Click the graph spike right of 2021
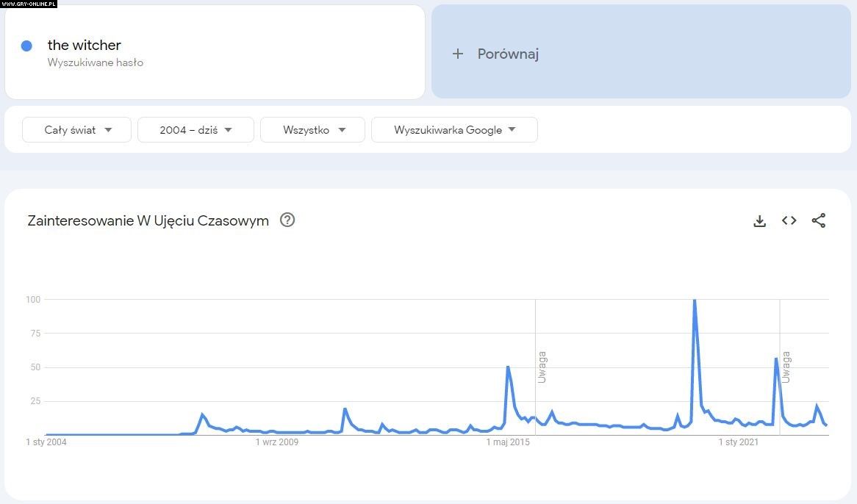 (x=776, y=359)
